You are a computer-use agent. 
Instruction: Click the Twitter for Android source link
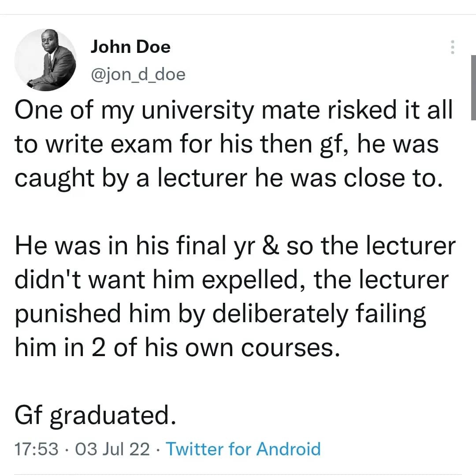tap(243, 449)
